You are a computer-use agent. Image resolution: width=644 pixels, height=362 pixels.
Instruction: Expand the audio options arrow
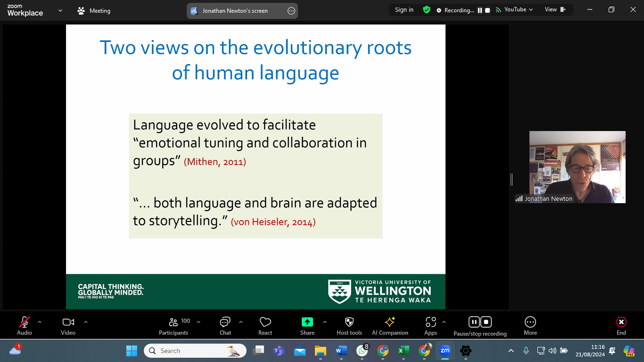pyautogui.click(x=40, y=322)
